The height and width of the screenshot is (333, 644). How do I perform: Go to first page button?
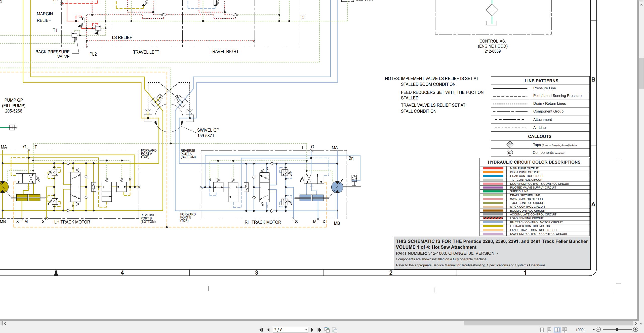261,330
